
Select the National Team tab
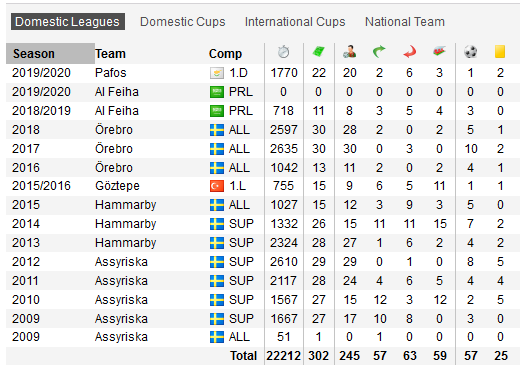(405, 22)
